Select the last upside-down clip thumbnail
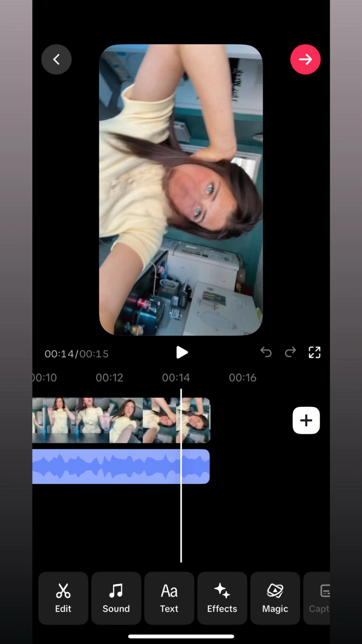 click(193, 420)
